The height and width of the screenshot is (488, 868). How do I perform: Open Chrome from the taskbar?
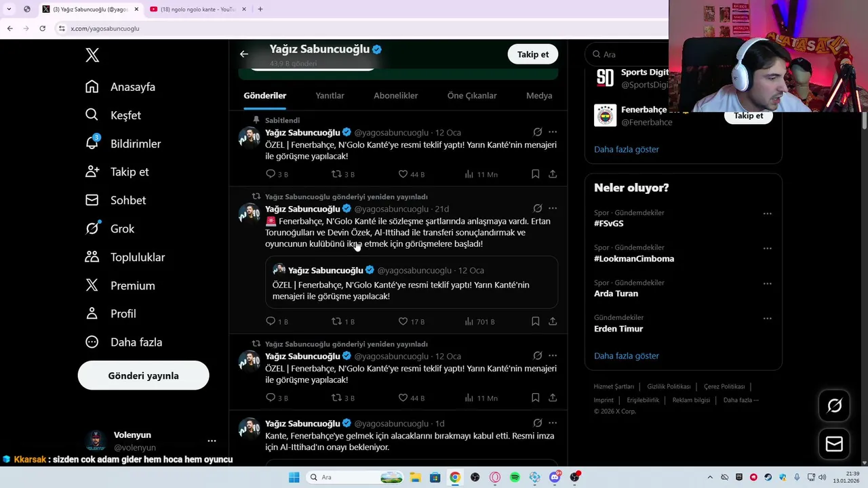click(455, 477)
